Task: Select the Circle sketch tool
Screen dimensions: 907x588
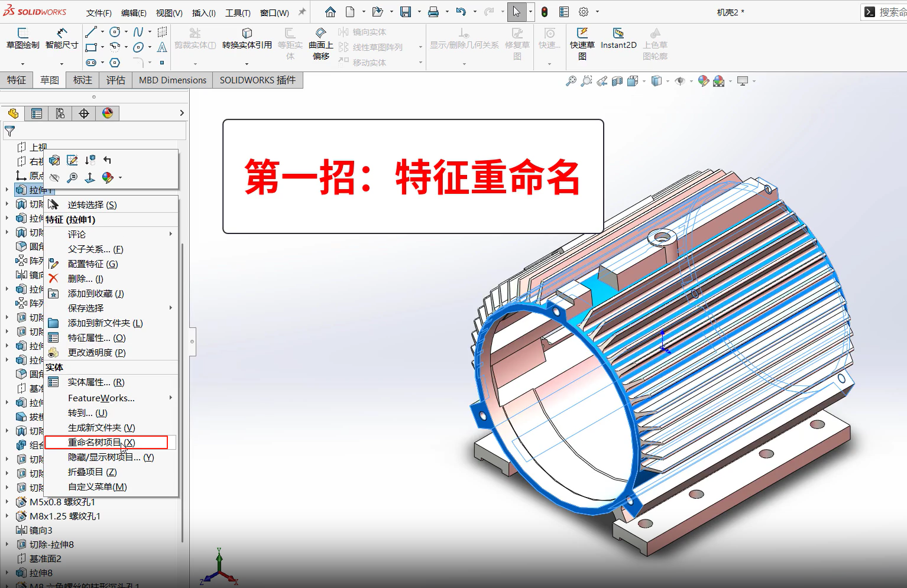Action: 115,32
